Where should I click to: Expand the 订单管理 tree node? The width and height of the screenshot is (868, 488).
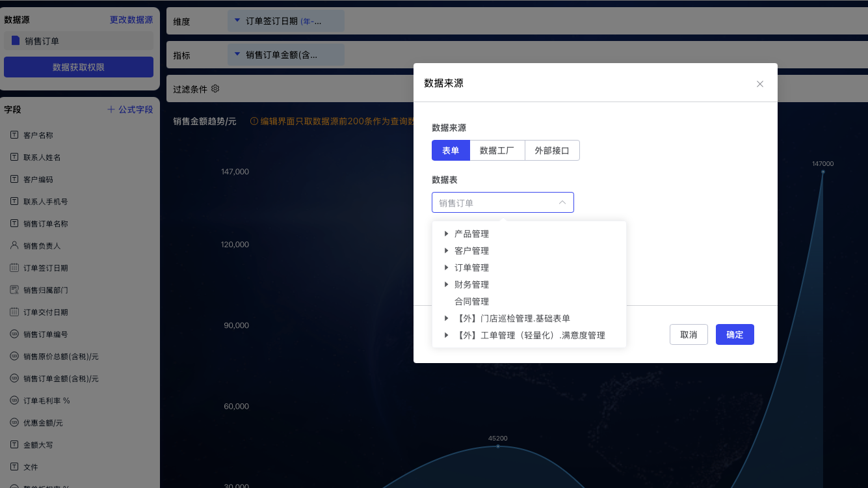(x=446, y=267)
